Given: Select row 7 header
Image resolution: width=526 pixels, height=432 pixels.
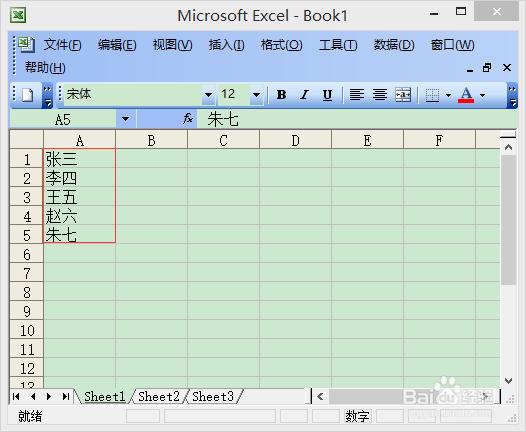Looking at the screenshot, I should pos(27,273).
